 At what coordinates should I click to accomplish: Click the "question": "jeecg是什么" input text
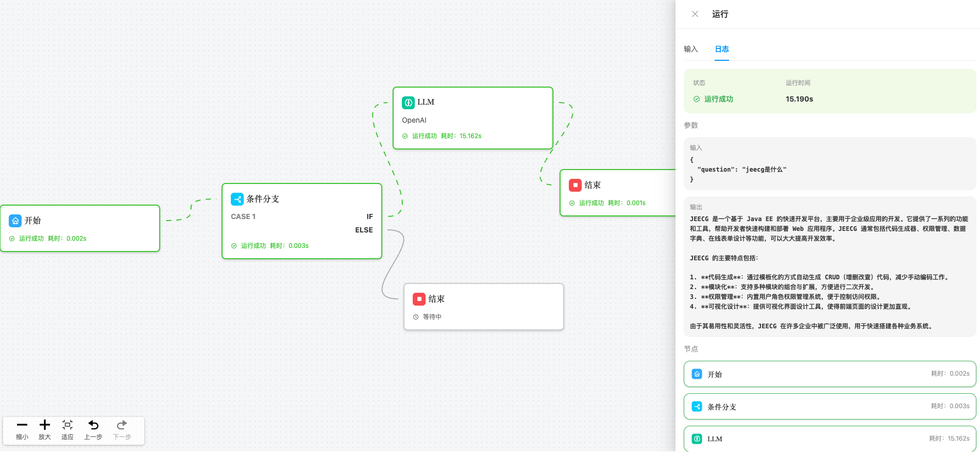741,170
